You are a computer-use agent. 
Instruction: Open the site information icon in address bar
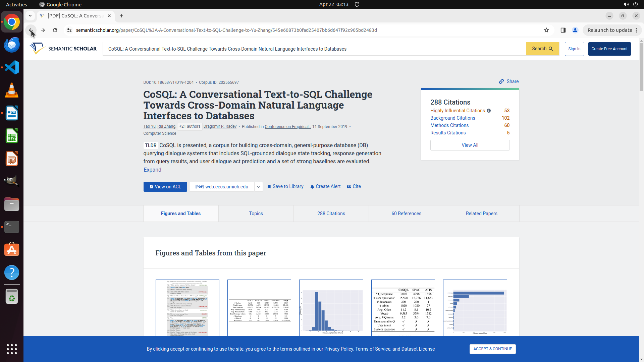[69, 30]
